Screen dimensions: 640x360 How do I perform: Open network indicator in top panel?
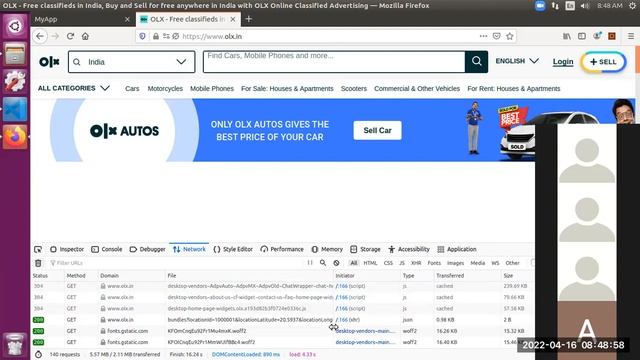pos(555,6)
